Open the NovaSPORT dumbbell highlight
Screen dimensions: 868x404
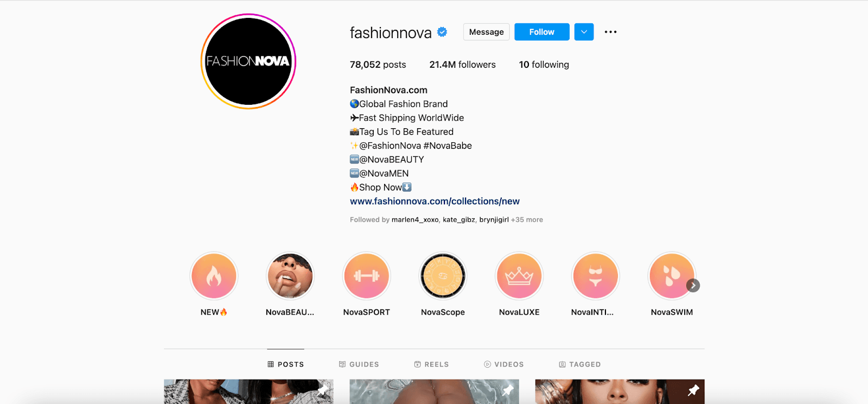367,276
